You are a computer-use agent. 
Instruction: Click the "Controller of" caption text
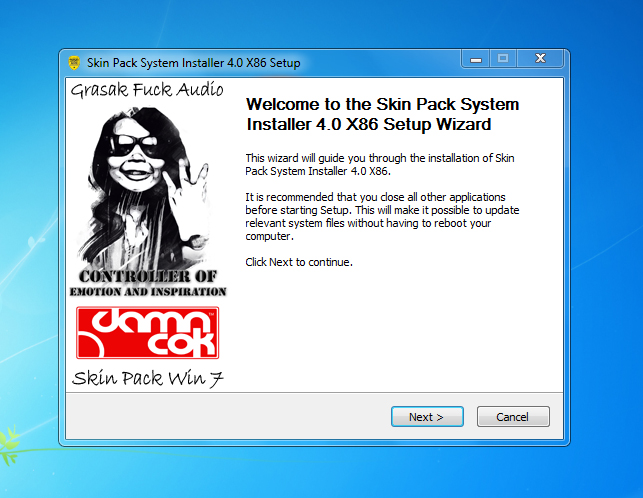point(148,276)
